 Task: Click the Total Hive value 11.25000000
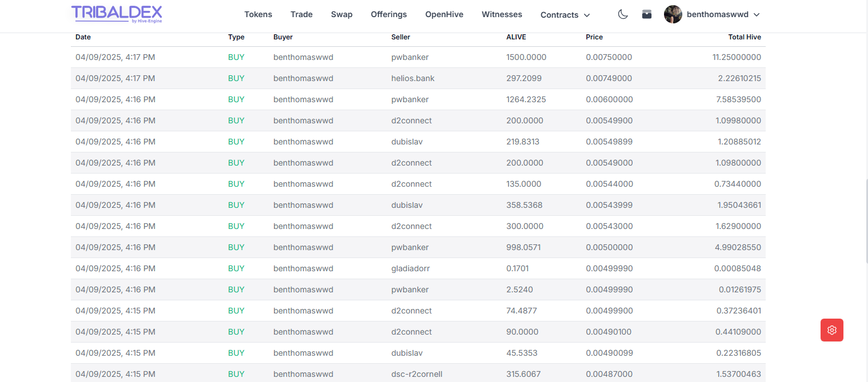pyautogui.click(x=737, y=57)
